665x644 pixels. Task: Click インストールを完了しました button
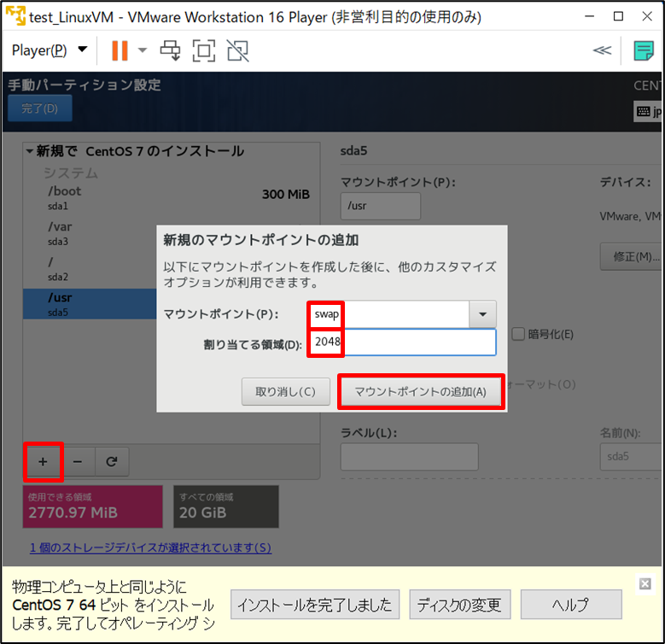[x=315, y=605]
